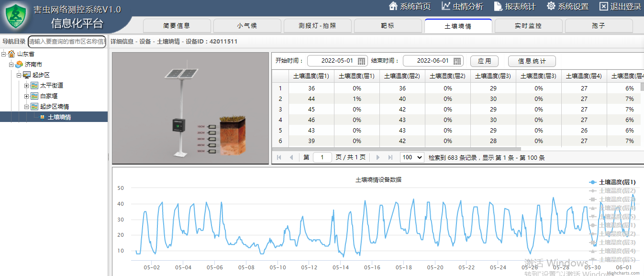Click the table's horizontal scrollbar
The height and width of the screenshot is (276, 644).
pyautogui.click(x=396, y=149)
